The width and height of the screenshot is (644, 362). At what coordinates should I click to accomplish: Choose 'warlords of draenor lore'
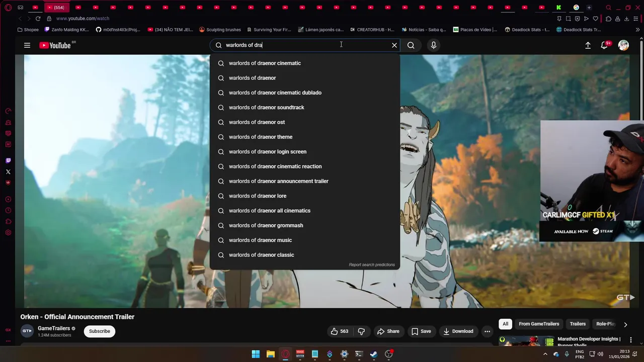(304, 196)
